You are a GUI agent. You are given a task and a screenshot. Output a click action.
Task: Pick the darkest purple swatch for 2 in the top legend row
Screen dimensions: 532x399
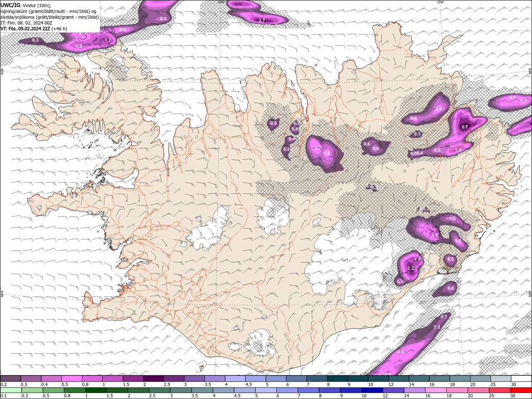[x=153, y=379]
